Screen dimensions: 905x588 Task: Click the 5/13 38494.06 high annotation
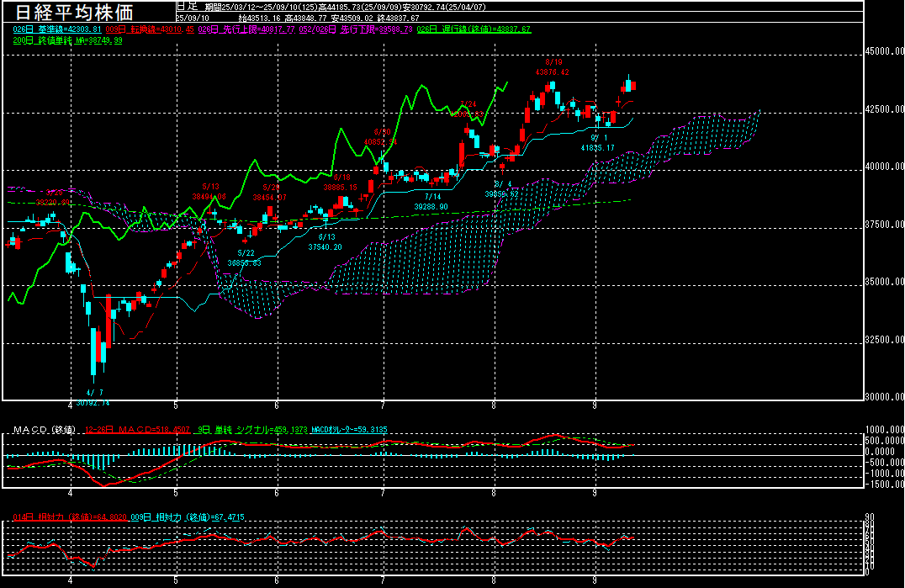[209, 192]
